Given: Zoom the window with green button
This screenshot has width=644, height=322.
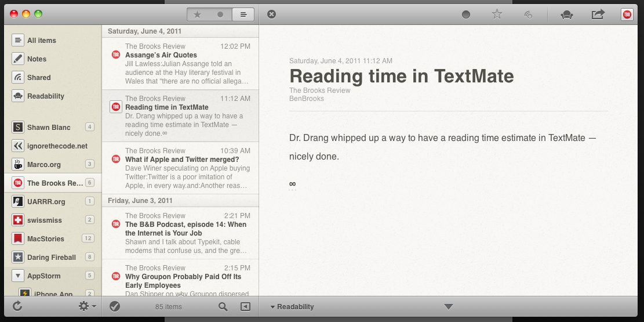Looking at the screenshot, I should [38, 14].
